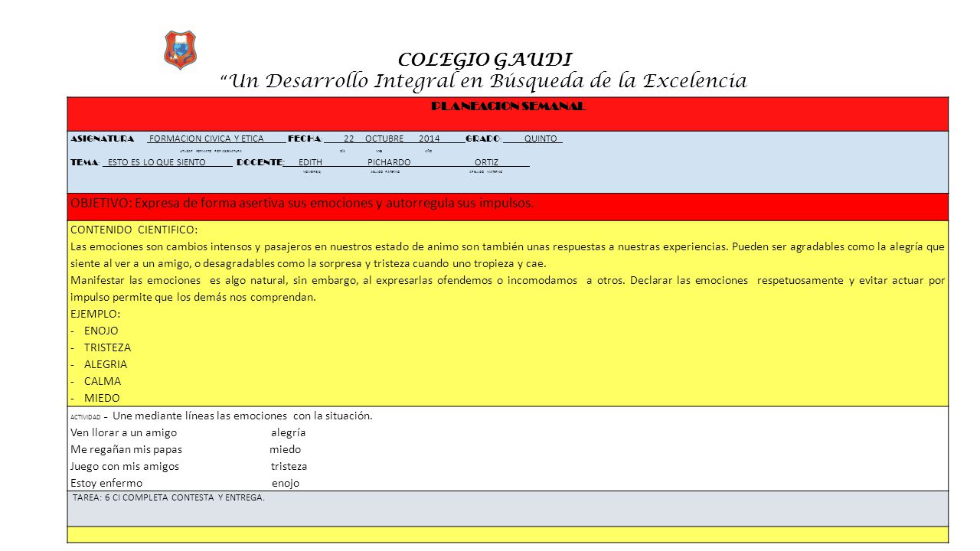Click the paragraph starting 'Manifestar las emociones'
The width and height of the screenshot is (980, 551).
(508, 289)
